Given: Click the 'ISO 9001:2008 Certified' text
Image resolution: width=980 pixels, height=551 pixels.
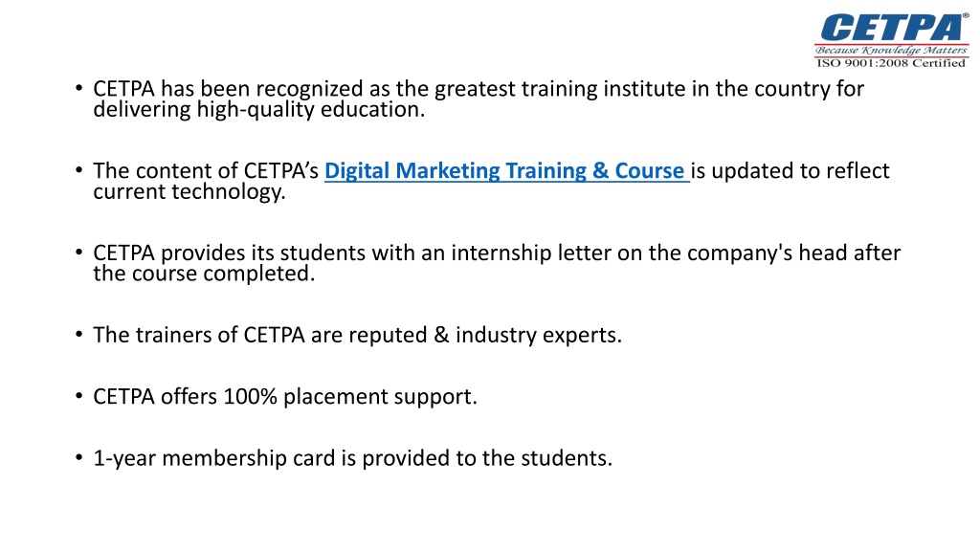Looking at the screenshot, I should tap(891, 63).
